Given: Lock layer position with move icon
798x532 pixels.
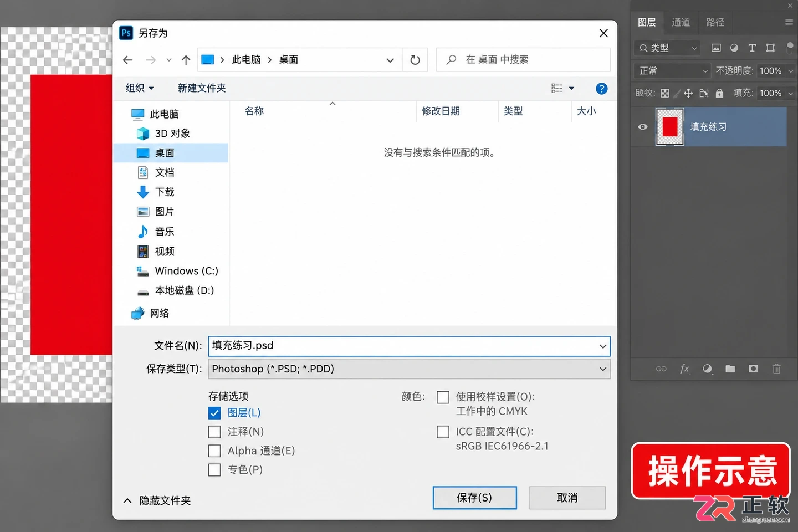Looking at the screenshot, I should click(x=688, y=93).
